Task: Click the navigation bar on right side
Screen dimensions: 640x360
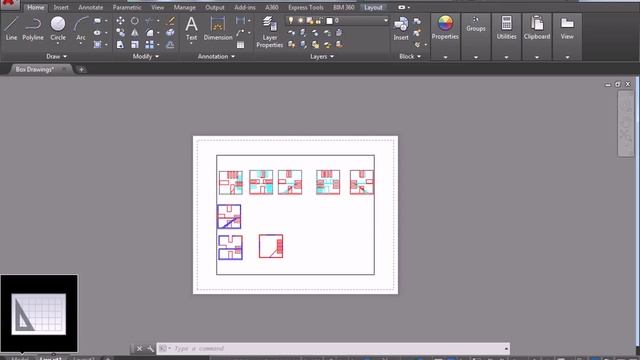Action: [x=625, y=123]
